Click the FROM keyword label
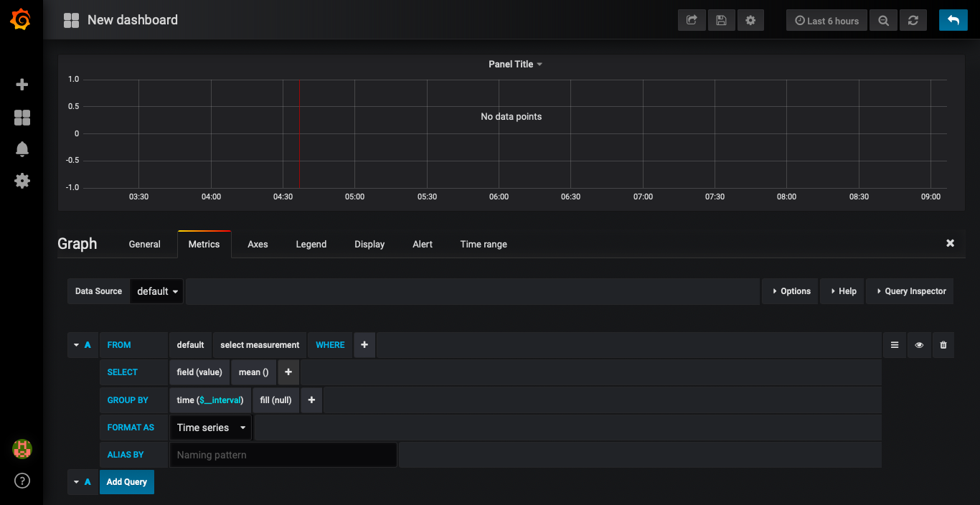 (119, 345)
